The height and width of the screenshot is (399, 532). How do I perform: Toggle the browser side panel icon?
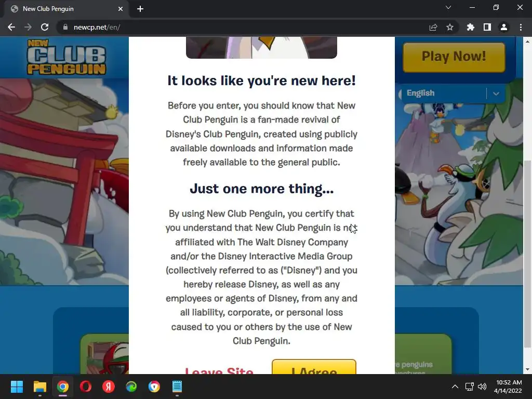coord(487,27)
